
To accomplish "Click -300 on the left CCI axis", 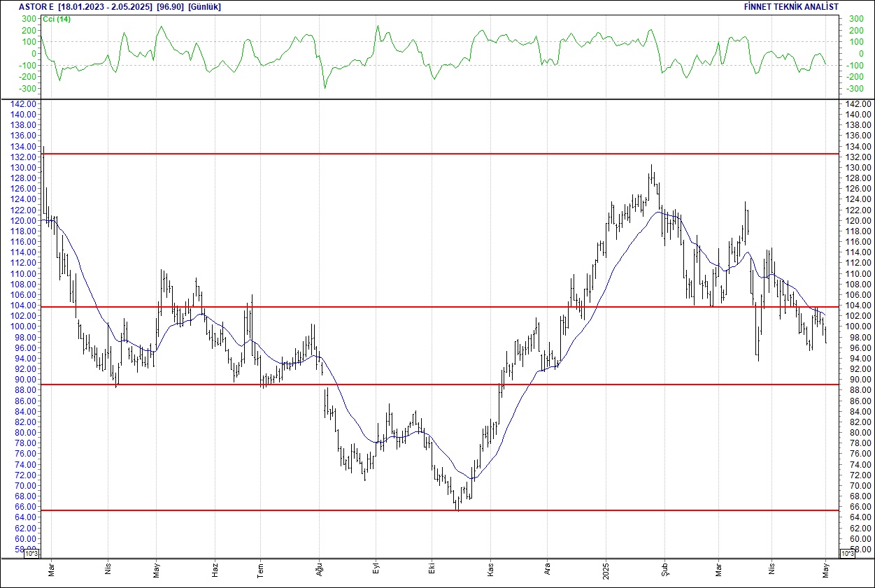I will click(x=27, y=89).
